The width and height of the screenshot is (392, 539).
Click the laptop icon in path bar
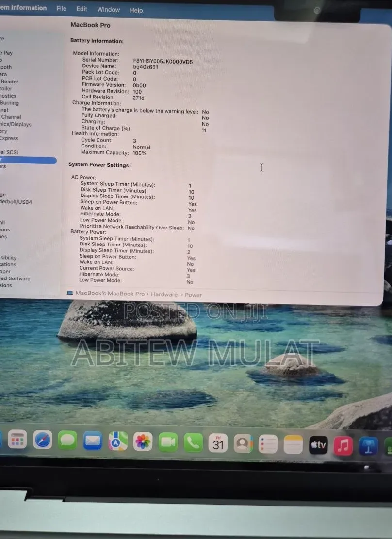pyautogui.click(x=70, y=293)
